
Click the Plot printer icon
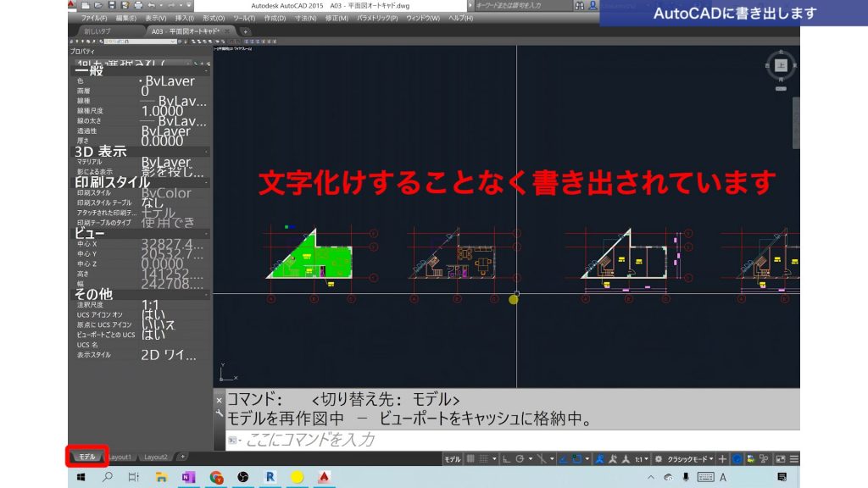tap(138, 4)
